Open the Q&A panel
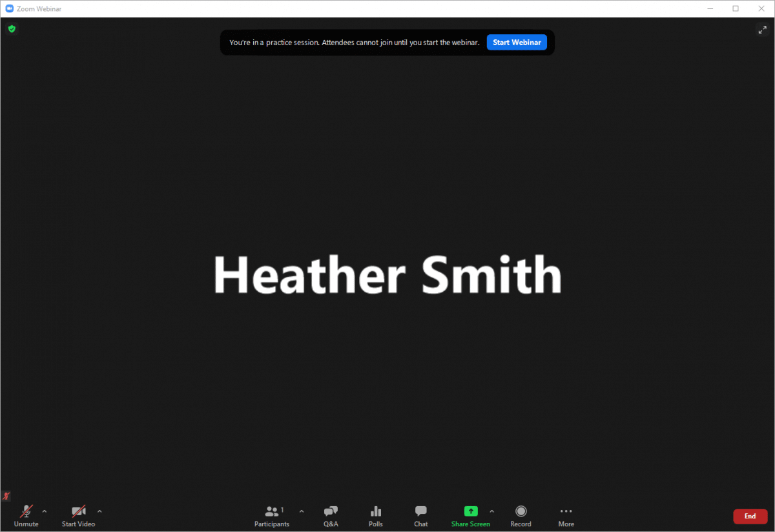The image size is (775, 532). coord(331,515)
